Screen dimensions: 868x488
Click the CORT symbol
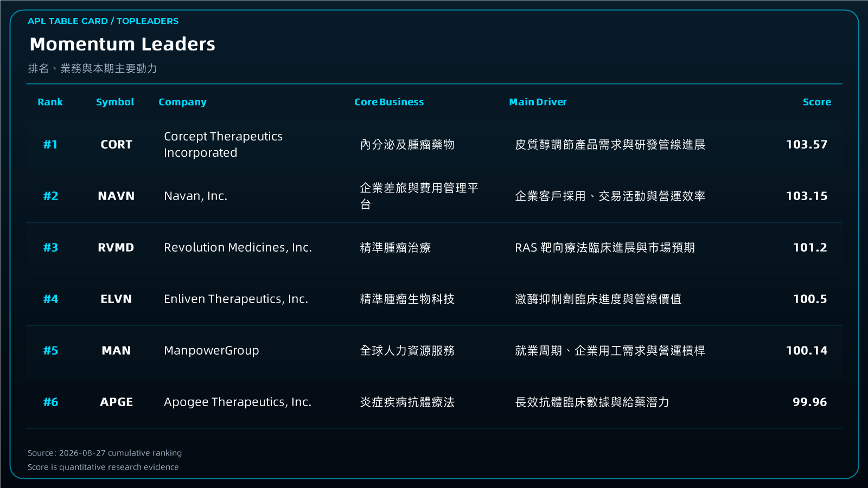[x=116, y=144]
